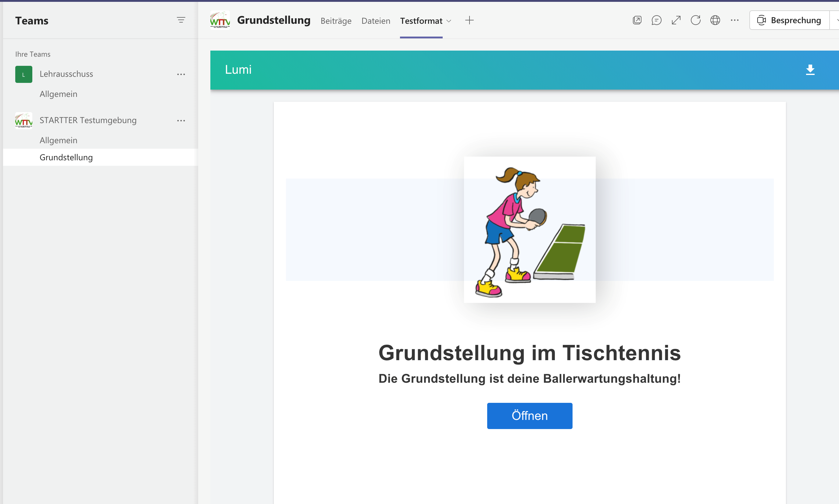Click the filter icon next to Teams
Screen dimensions: 839x504
181,20
